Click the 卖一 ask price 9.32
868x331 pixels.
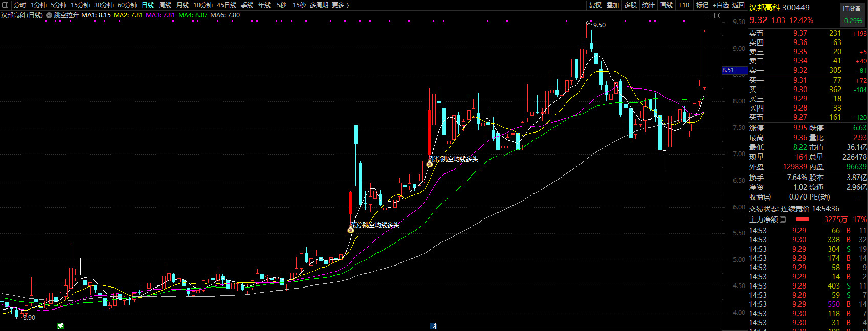(800, 70)
